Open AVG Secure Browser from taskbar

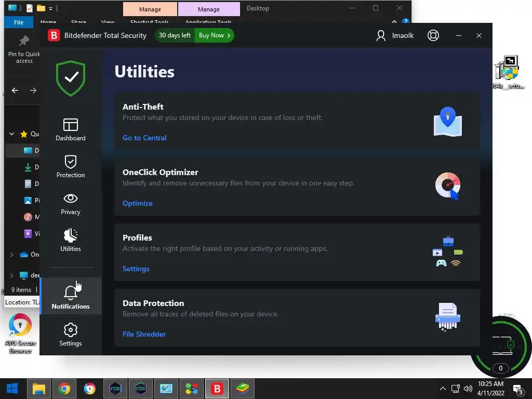tap(89, 389)
